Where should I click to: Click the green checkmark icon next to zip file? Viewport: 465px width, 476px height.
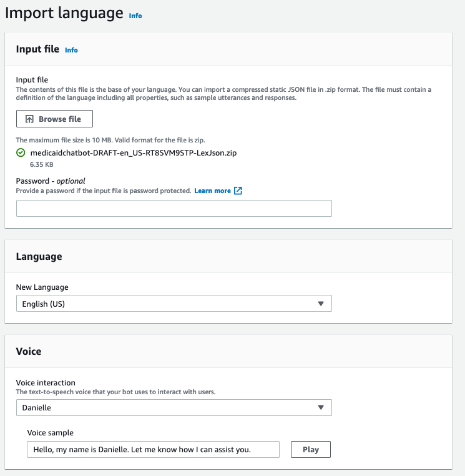click(x=21, y=152)
